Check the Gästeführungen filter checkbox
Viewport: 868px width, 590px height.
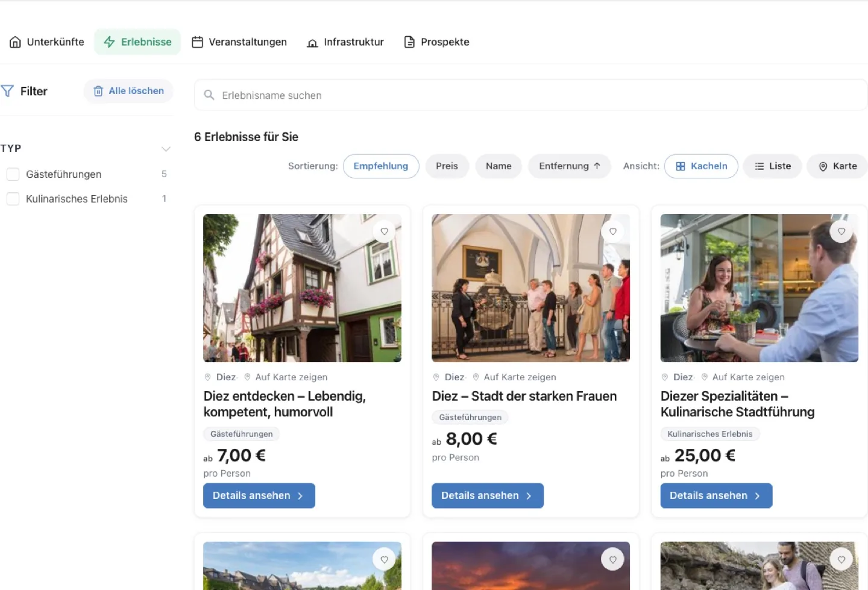pyautogui.click(x=13, y=174)
